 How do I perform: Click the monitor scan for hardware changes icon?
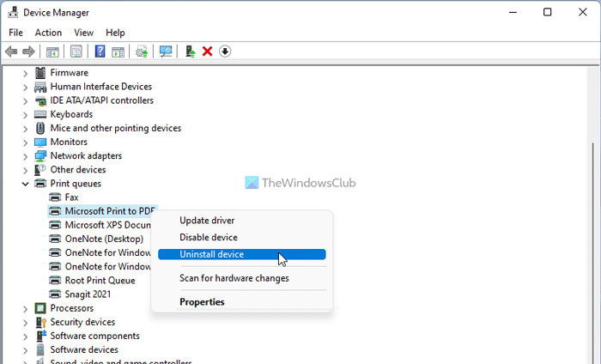pyautogui.click(x=166, y=52)
